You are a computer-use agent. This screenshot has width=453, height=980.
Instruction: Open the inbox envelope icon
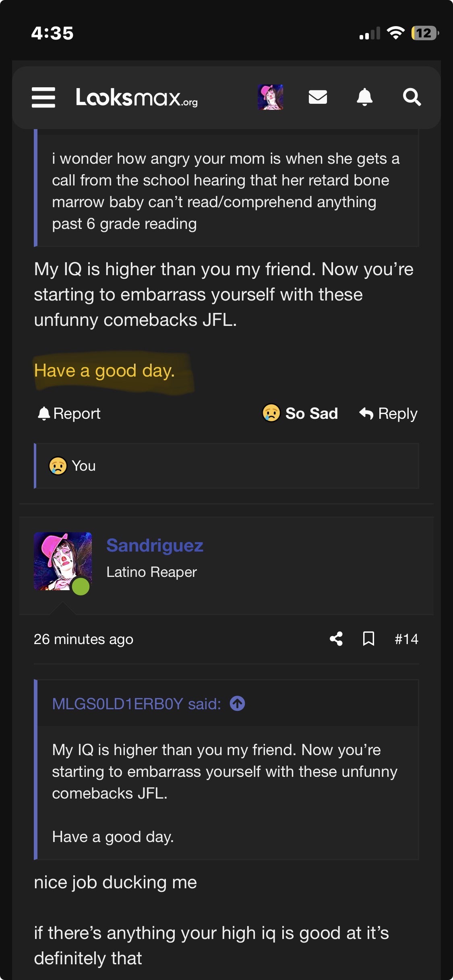click(x=318, y=97)
